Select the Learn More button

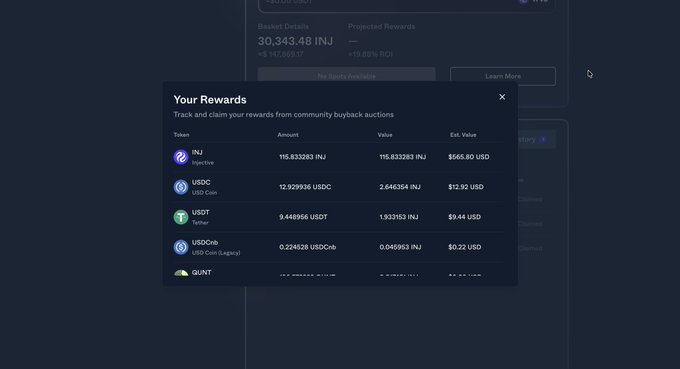(x=503, y=76)
